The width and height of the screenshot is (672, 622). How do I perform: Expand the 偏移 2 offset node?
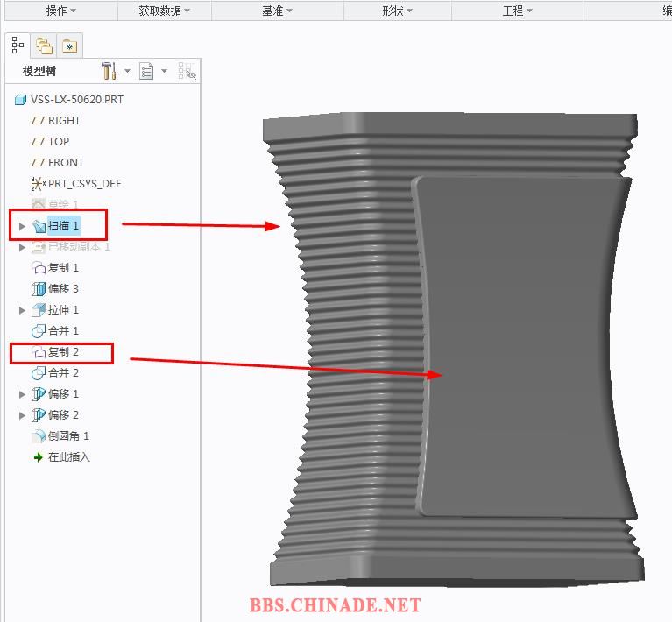pyautogui.click(x=22, y=415)
